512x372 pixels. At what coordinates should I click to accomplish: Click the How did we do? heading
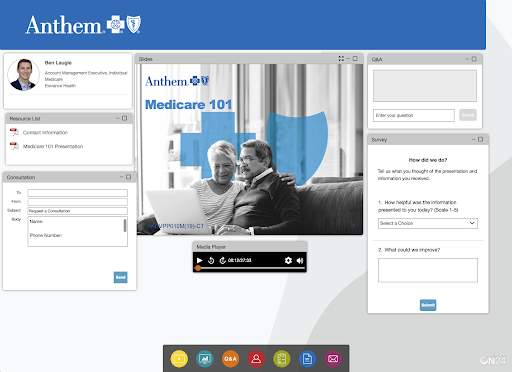(428, 160)
